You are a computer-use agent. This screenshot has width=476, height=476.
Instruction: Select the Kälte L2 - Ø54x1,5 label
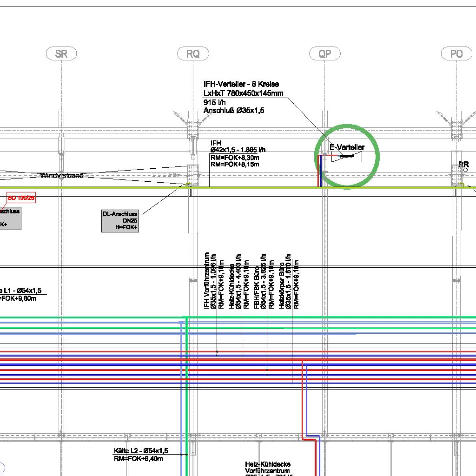point(141,451)
